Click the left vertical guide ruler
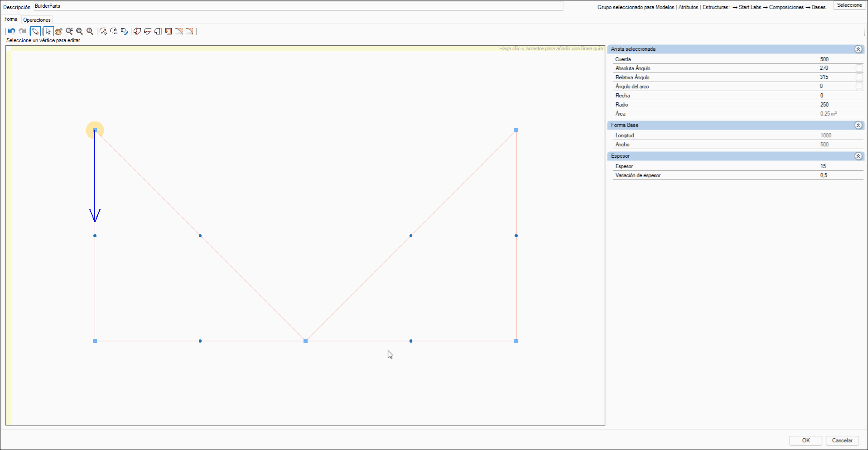 (9, 238)
